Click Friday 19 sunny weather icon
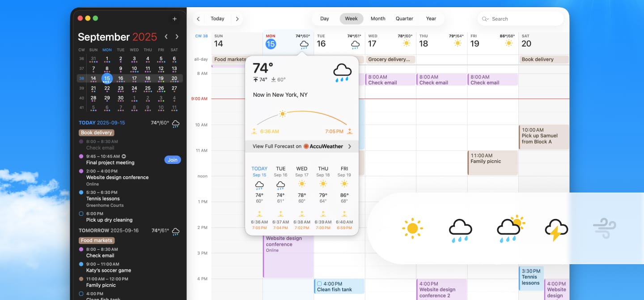The width and height of the screenshot is (644, 300). 508,43
